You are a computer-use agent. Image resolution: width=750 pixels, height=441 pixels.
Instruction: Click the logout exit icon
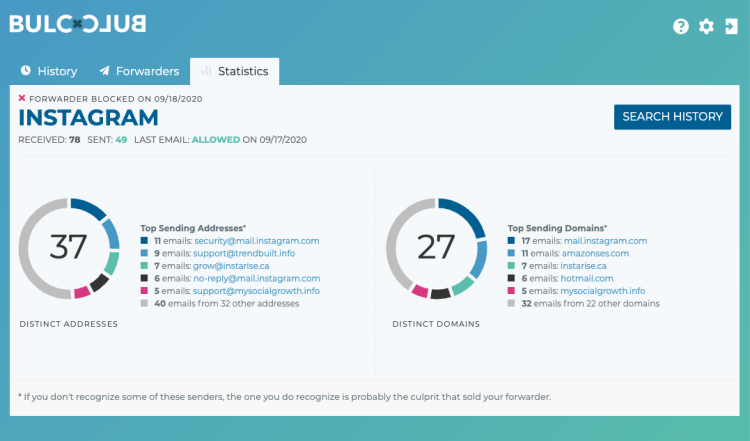tap(731, 26)
